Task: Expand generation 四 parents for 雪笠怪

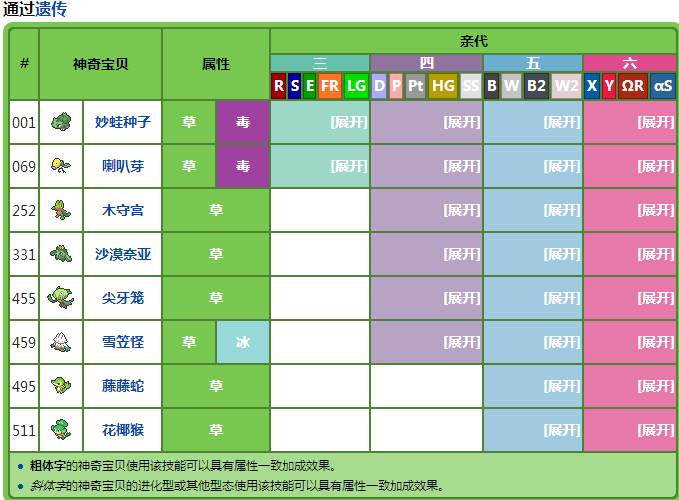Action: (462, 342)
